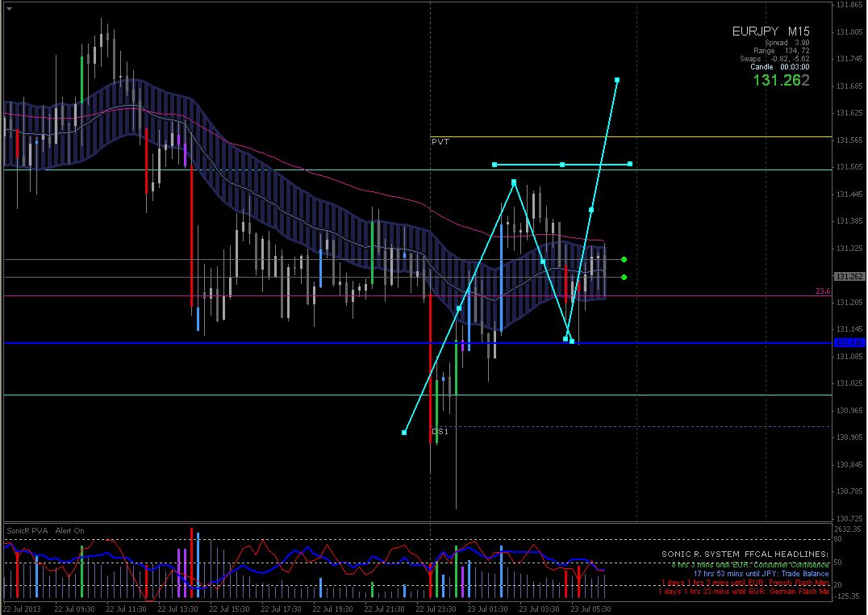Select left endpoint of horizontal cyan line
This screenshot has height=615, width=868.
point(494,165)
